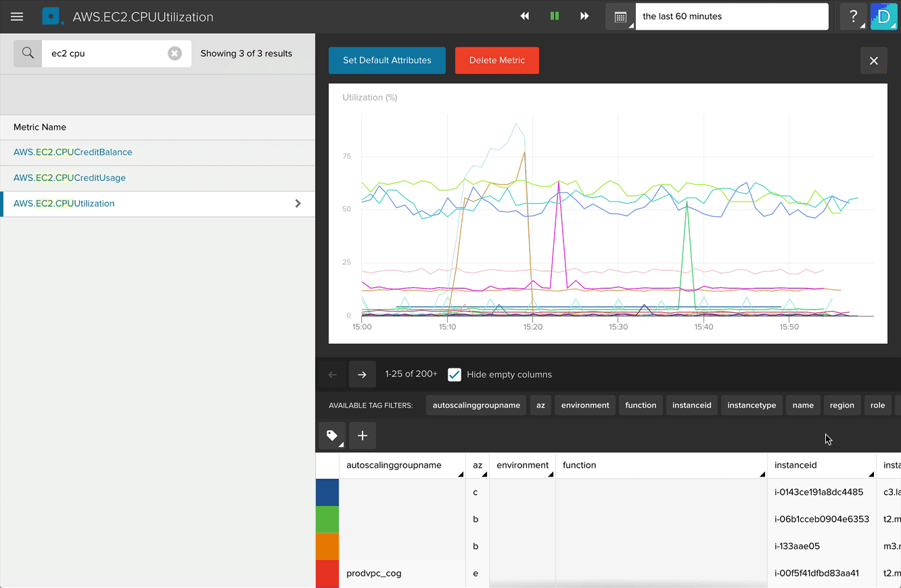Apply the instancetype tag filter
Viewport: 901px width, 588px height.
pos(752,406)
